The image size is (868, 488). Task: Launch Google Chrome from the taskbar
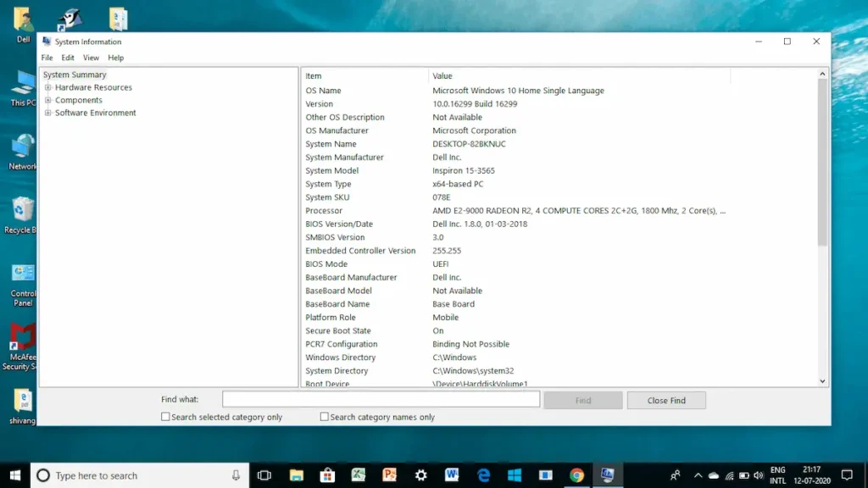point(576,475)
